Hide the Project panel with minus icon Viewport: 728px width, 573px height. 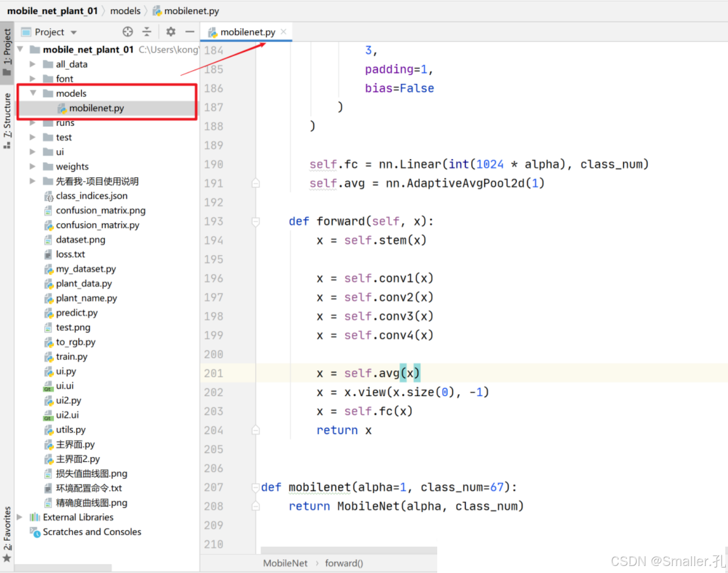pyautogui.click(x=190, y=32)
